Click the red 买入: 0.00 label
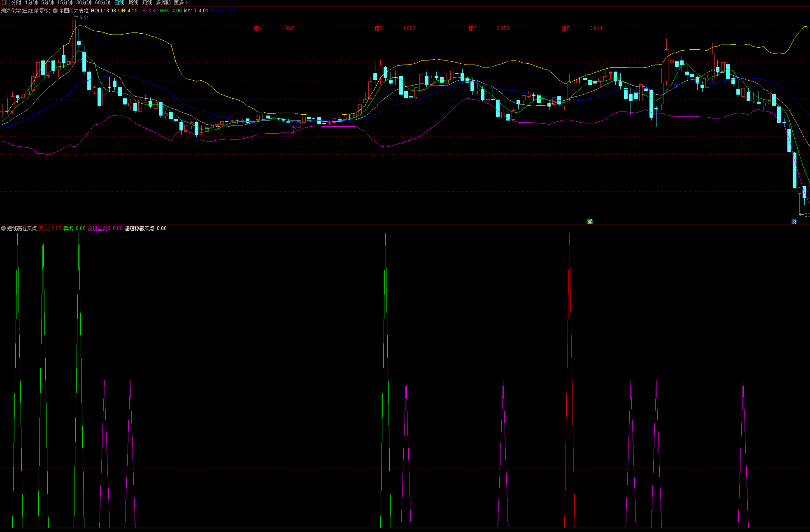This screenshot has height=532, width=810. pyautogui.click(x=50, y=228)
